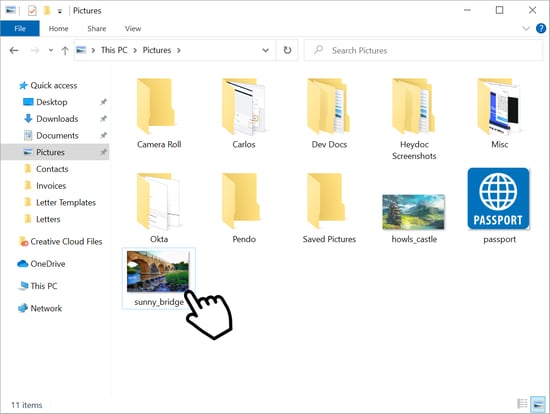Viewport: 550px width, 414px height.
Task: Switch to Large icons view button
Action: (538, 403)
